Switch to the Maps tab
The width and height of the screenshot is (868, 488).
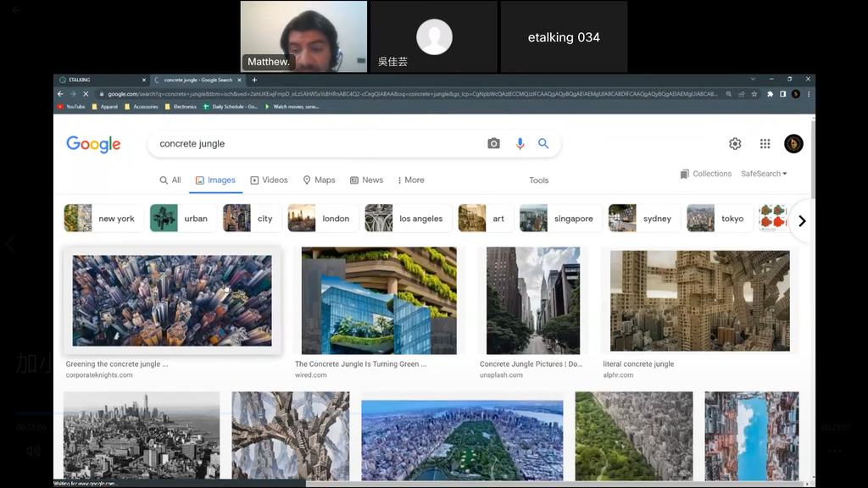point(319,180)
